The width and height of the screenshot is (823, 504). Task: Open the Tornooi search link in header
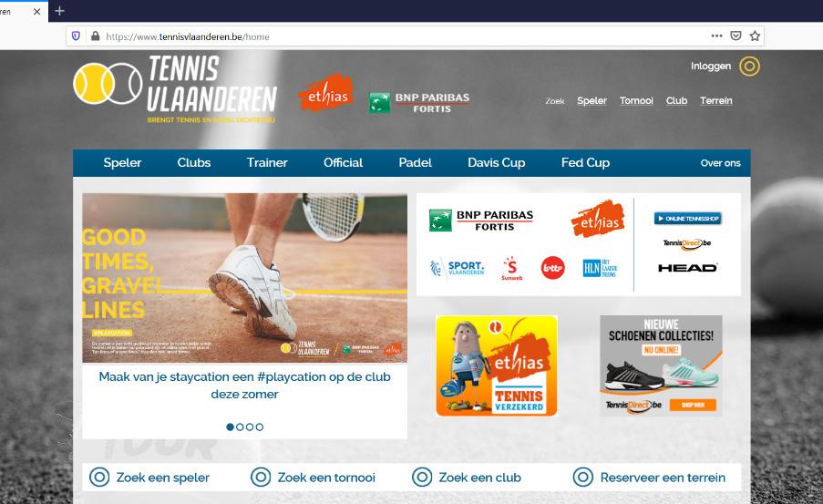click(636, 100)
